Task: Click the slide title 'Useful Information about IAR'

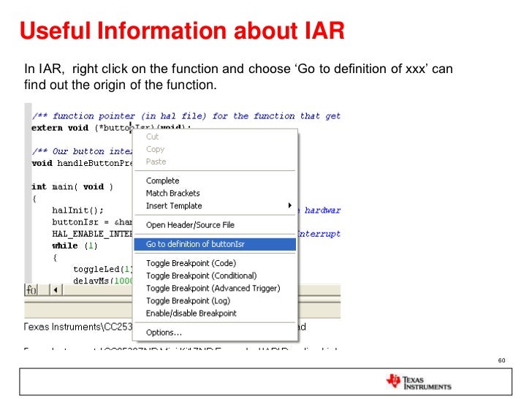Action: pos(182,31)
